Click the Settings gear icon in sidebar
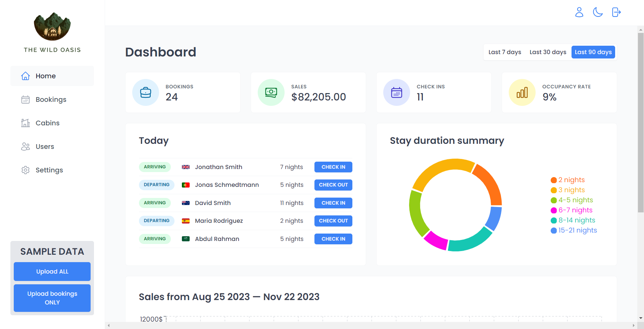 (x=26, y=170)
